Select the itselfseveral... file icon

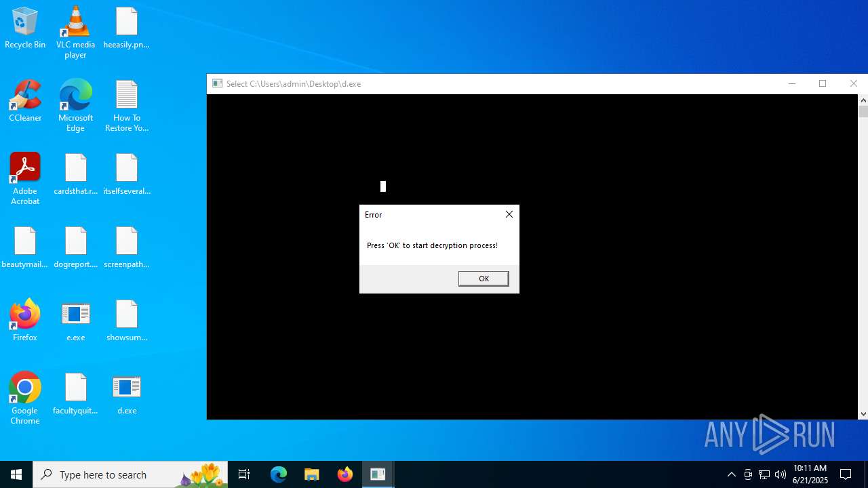click(x=126, y=175)
